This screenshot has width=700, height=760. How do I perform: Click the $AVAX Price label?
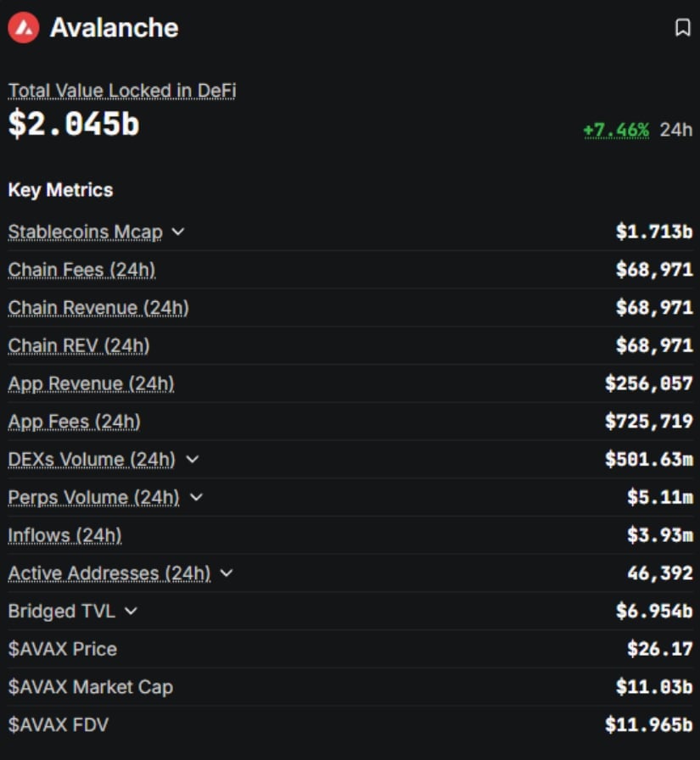coord(63,649)
